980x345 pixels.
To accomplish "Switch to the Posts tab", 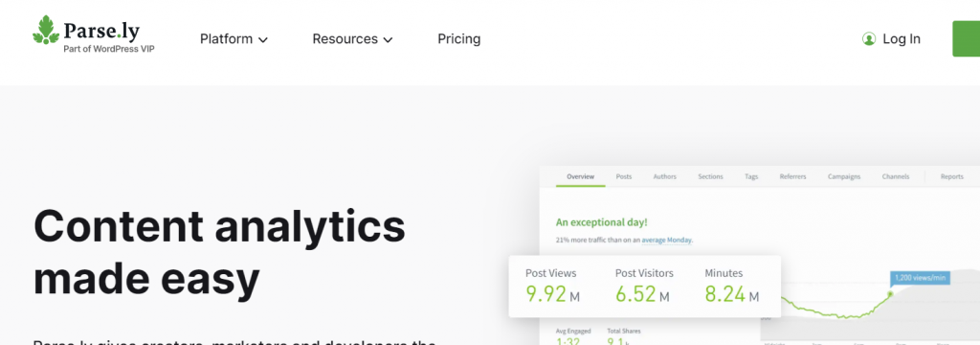I will (624, 176).
